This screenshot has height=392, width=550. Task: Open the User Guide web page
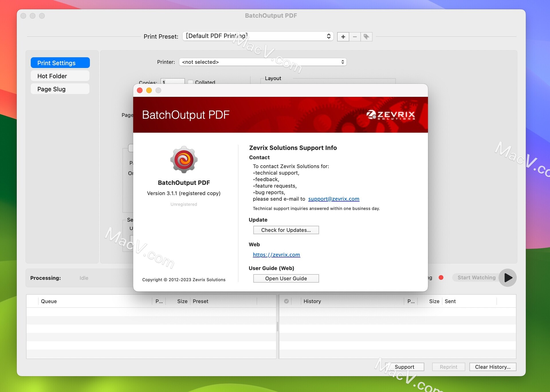click(x=286, y=278)
